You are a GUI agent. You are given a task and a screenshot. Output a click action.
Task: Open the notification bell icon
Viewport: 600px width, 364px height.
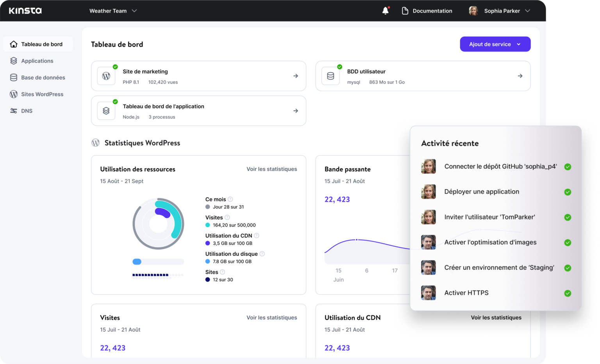pos(386,11)
